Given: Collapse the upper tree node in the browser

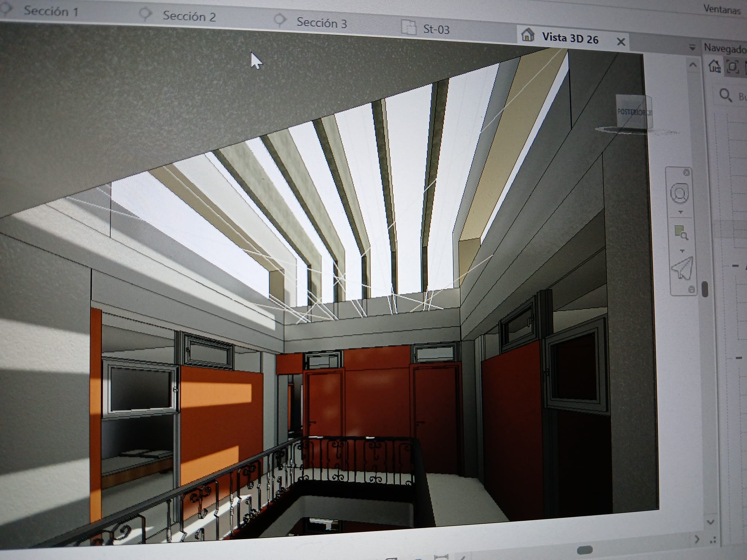Looking at the screenshot, I should (x=736, y=266).
